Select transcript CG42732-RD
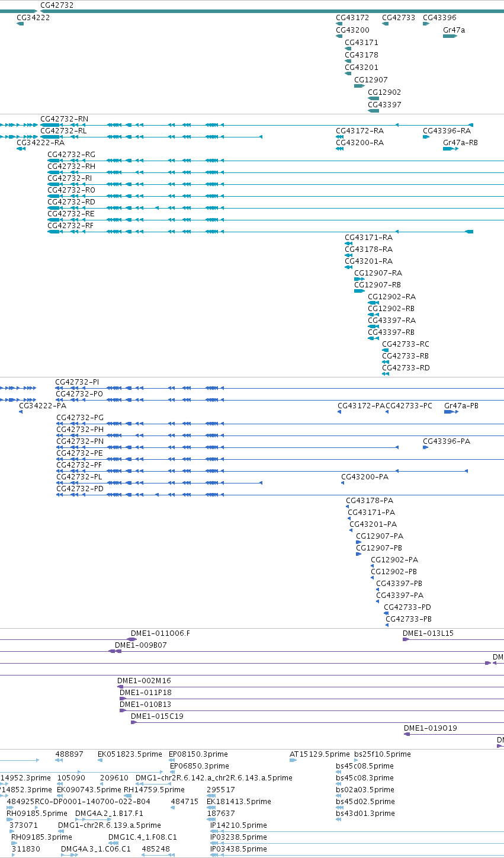 (71, 202)
